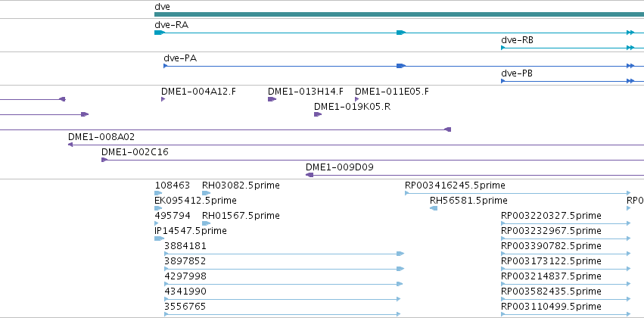Viewport: 644px width, 318px height.
Task: Select the 3897852 alignment label
Action: pos(185,262)
